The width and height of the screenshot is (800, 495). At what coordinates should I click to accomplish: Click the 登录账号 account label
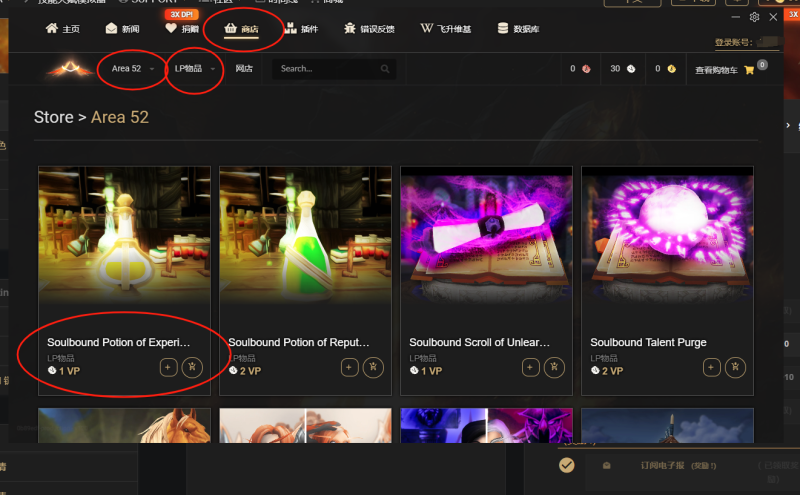point(734,42)
